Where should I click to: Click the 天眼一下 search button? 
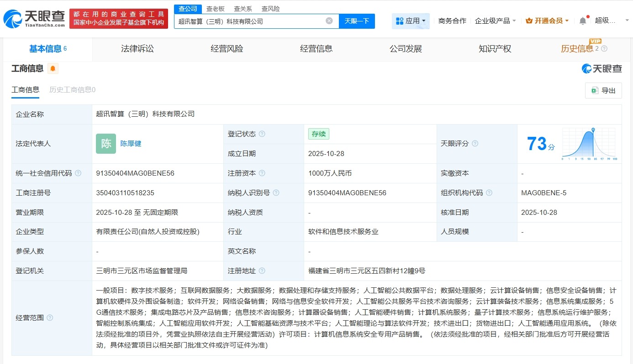(x=356, y=21)
